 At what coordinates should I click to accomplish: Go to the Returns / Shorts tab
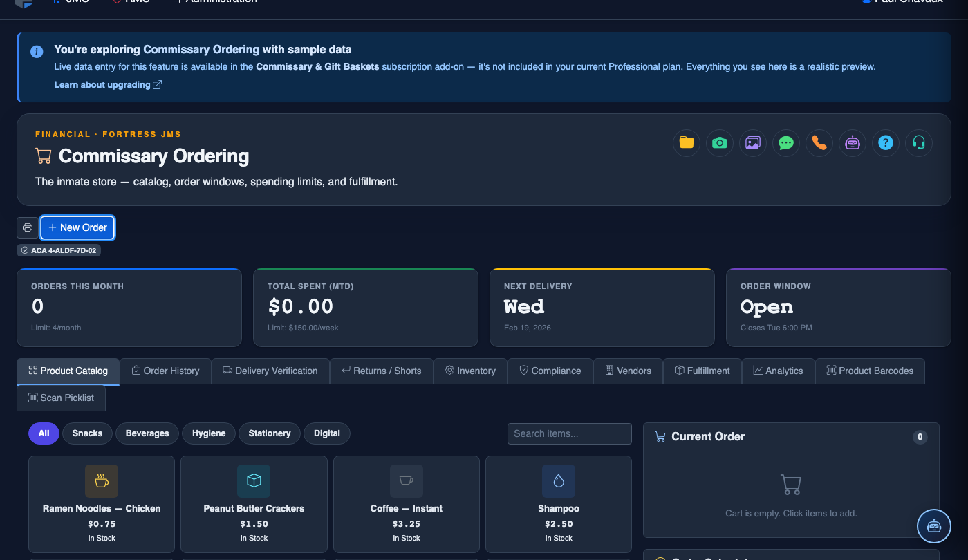click(382, 371)
